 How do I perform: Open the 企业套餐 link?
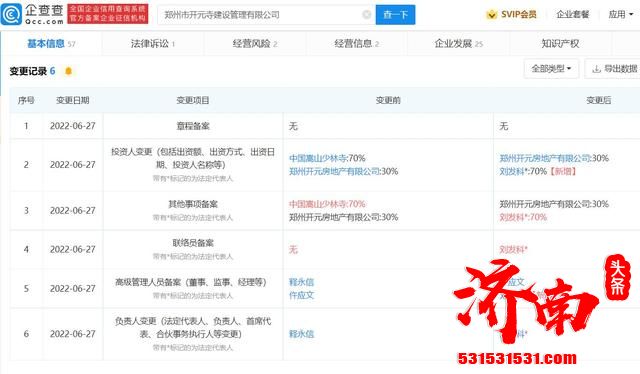pyautogui.click(x=572, y=15)
